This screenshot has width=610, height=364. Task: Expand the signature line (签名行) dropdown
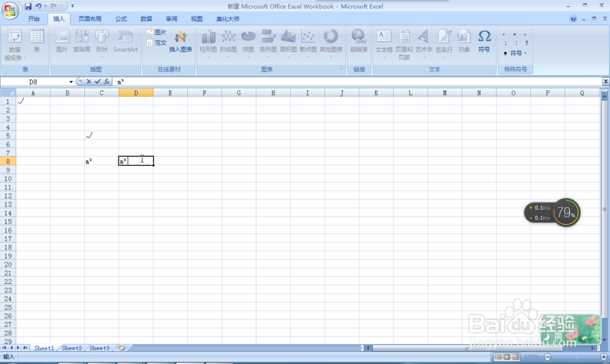coord(444,57)
